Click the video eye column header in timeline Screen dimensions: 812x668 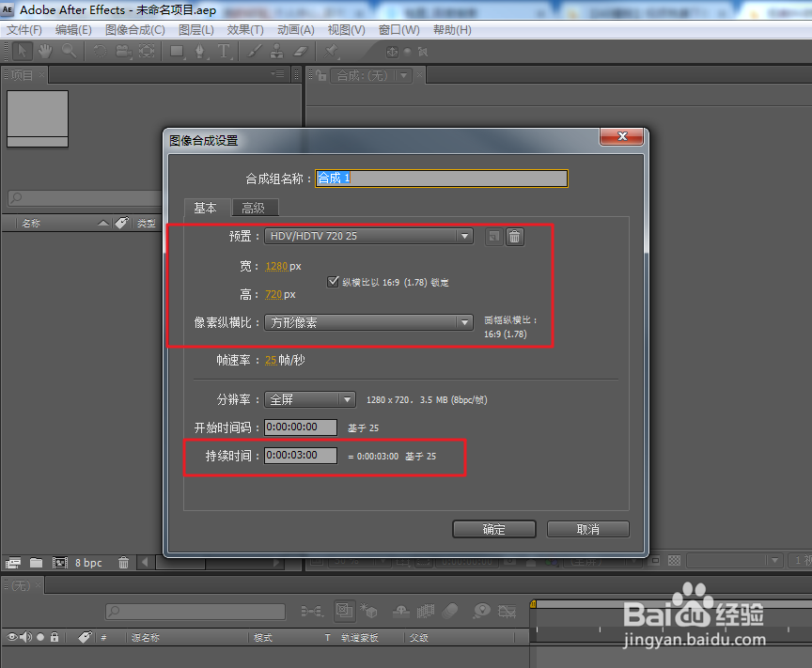(12, 637)
